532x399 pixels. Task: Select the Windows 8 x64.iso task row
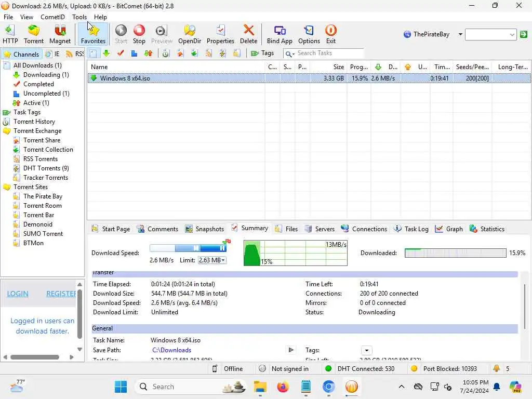point(309,78)
